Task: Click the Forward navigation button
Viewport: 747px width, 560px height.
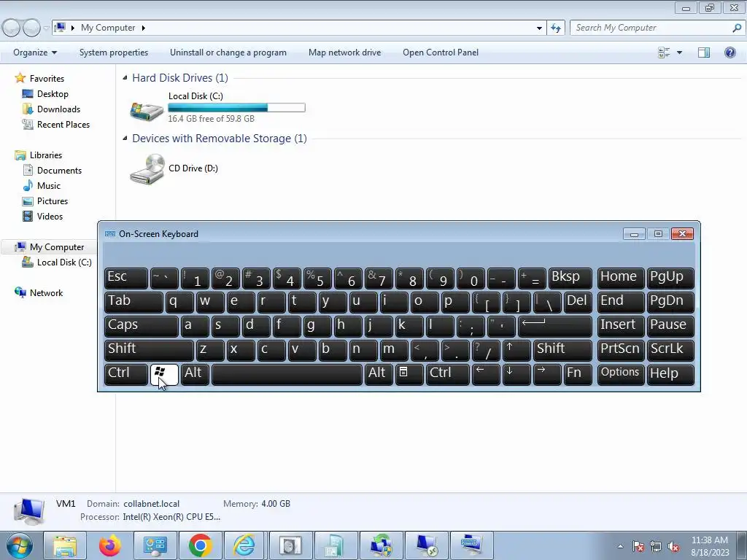Action: pos(31,28)
